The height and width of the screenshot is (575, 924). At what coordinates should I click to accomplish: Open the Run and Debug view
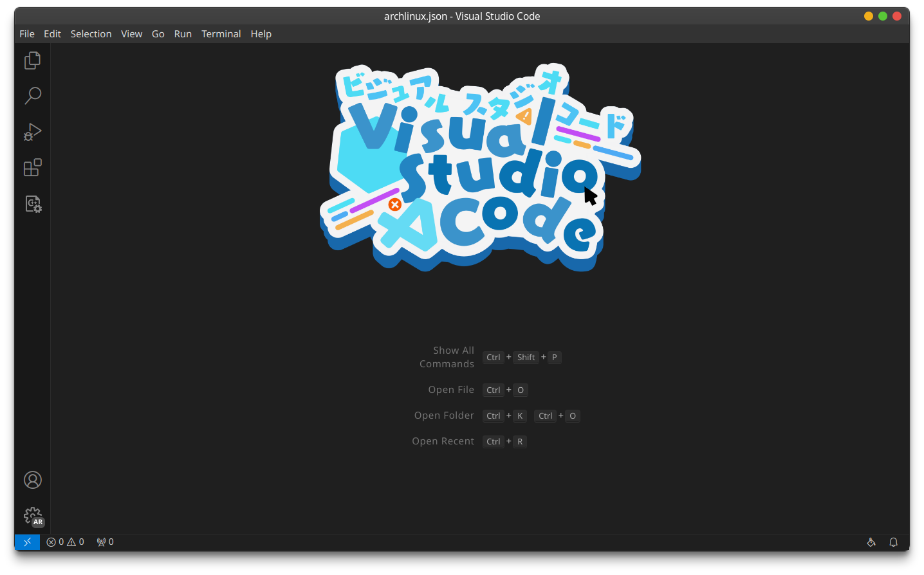tap(32, 132)
